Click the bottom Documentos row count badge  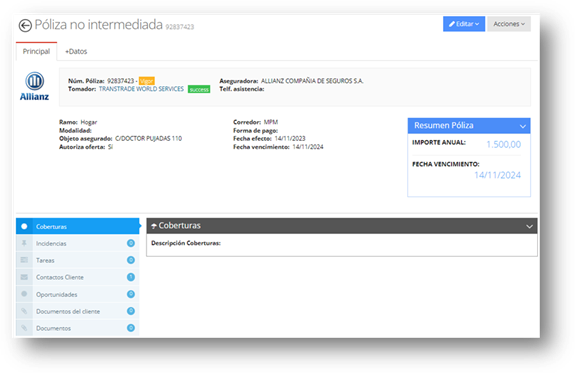(x=131, y=328)
